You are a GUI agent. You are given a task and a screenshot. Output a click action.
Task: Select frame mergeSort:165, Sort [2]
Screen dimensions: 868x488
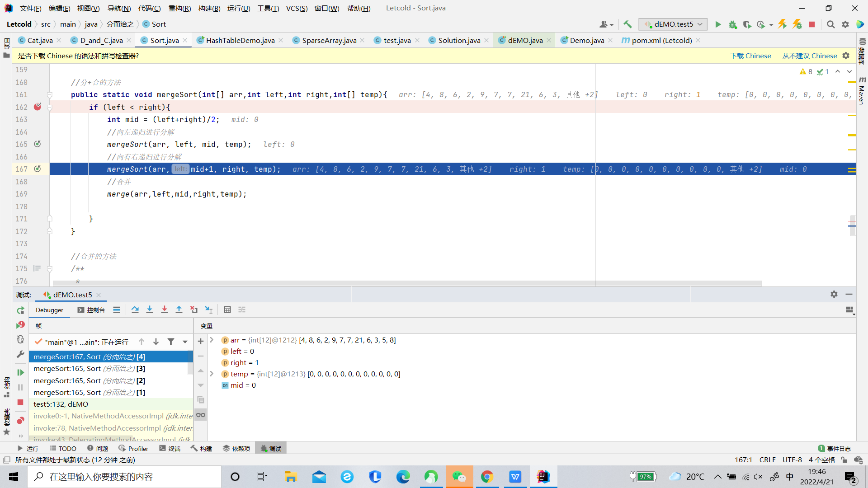click(x=111, y=380)
